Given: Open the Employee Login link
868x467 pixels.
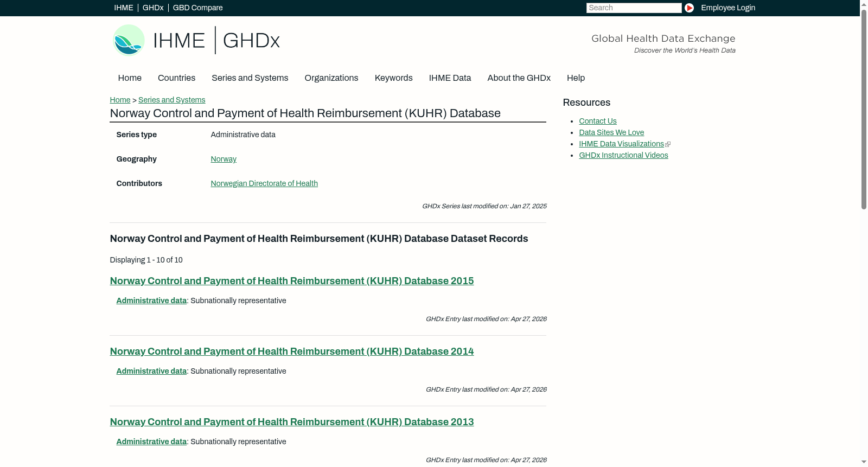Looking at the screenshot, I should coord(728,8).
